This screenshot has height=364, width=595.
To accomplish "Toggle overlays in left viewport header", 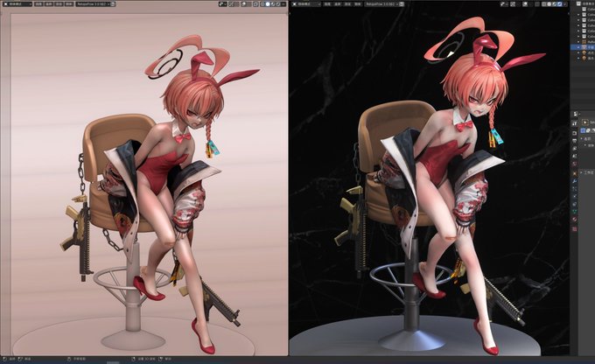I will 243,3.
